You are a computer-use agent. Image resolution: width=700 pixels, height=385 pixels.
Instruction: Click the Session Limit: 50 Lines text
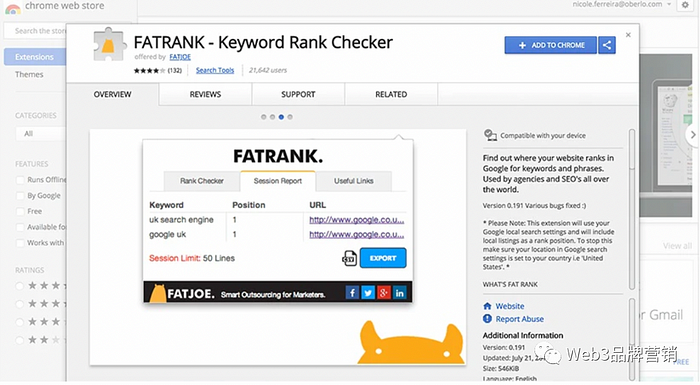pos(192,258)
